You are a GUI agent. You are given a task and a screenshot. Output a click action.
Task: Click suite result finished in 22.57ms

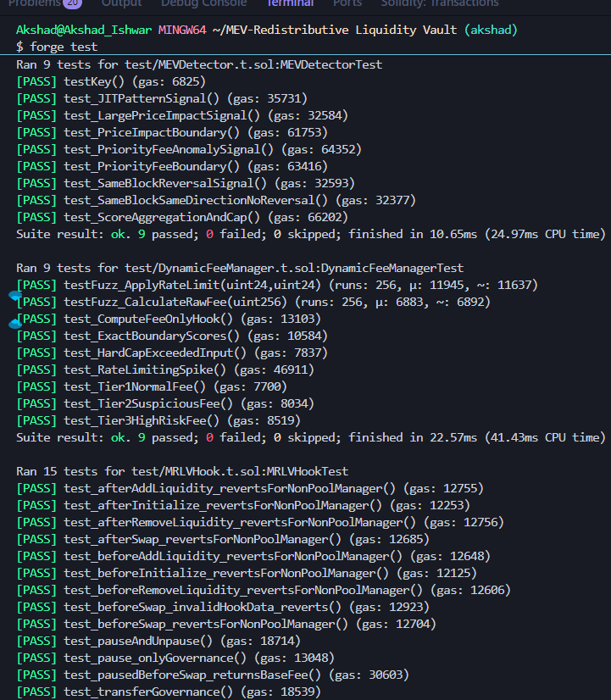coord(311,438)
